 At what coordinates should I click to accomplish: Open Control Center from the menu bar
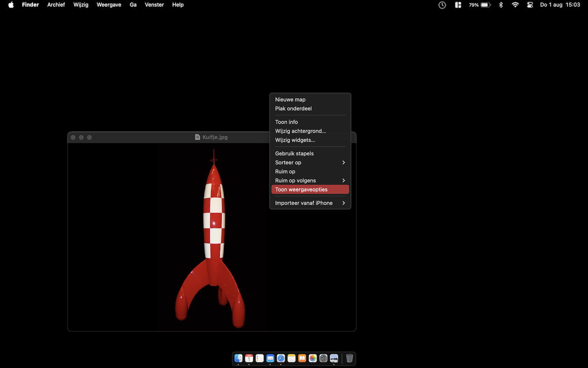tap(530, 5)
